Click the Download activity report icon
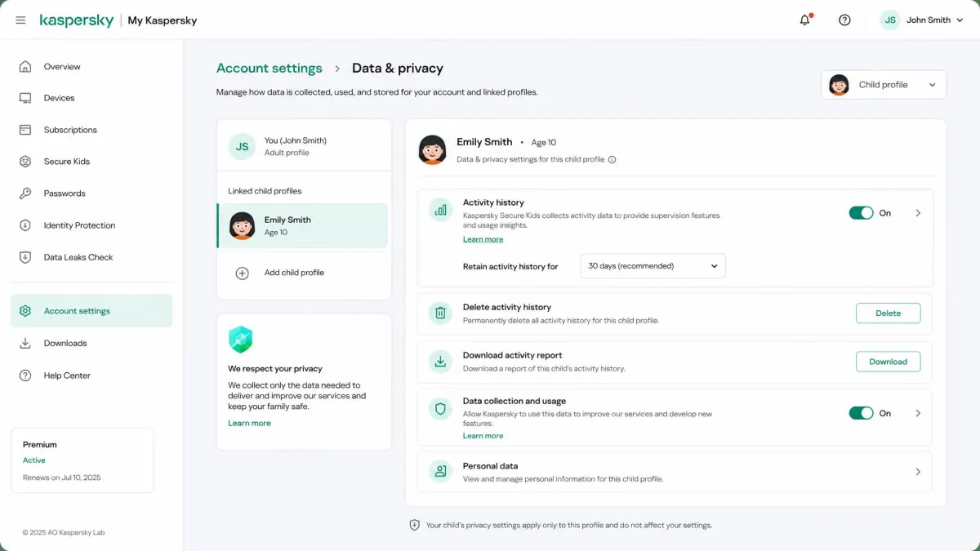 click(x=441, y=361)
